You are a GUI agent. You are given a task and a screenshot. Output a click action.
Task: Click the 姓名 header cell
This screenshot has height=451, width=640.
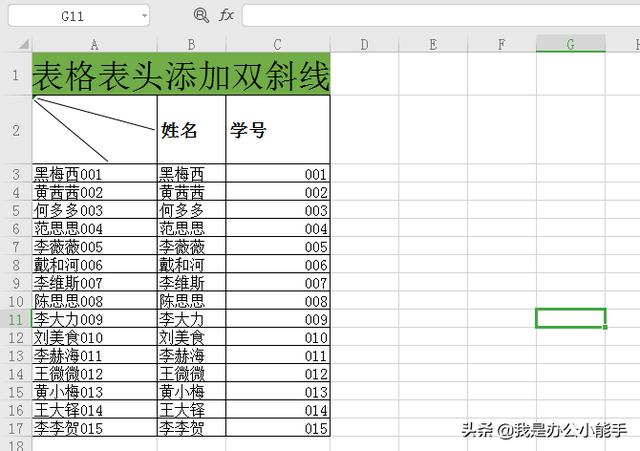(191, 130)
